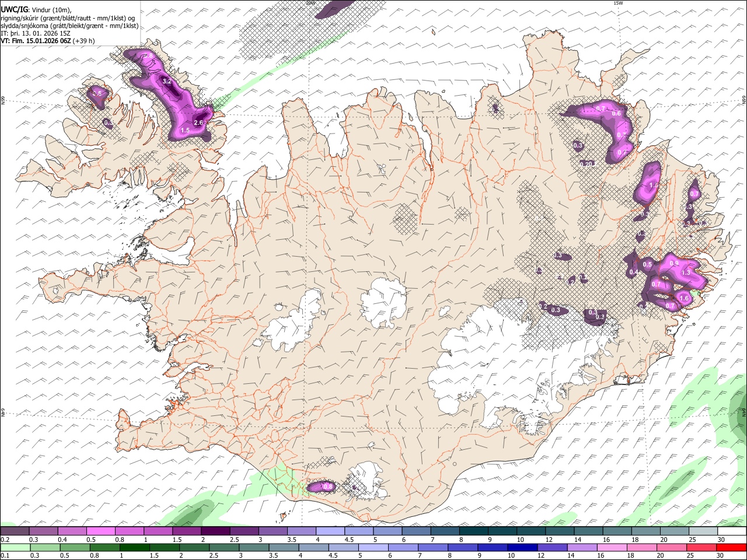The width and height of the screenshot is (747, 560).
Task: Click the 'slydda/snjókoma' legend description line
Action: [69, 26]
